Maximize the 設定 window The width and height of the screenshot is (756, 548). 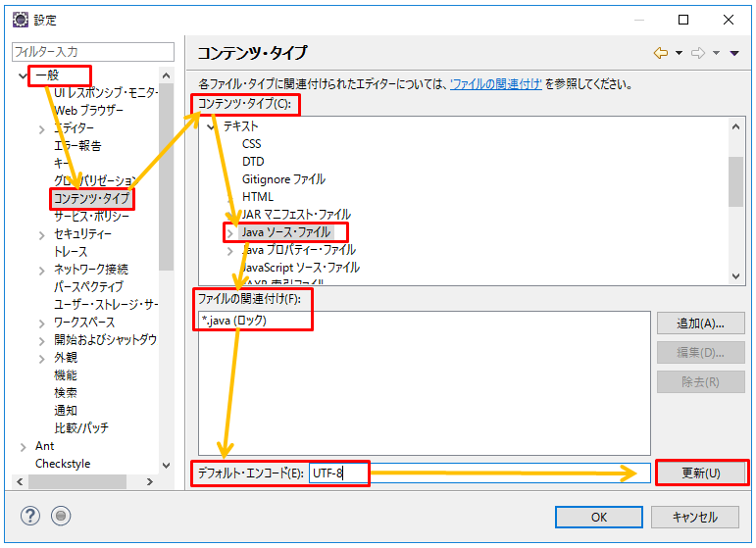(683, 20)
